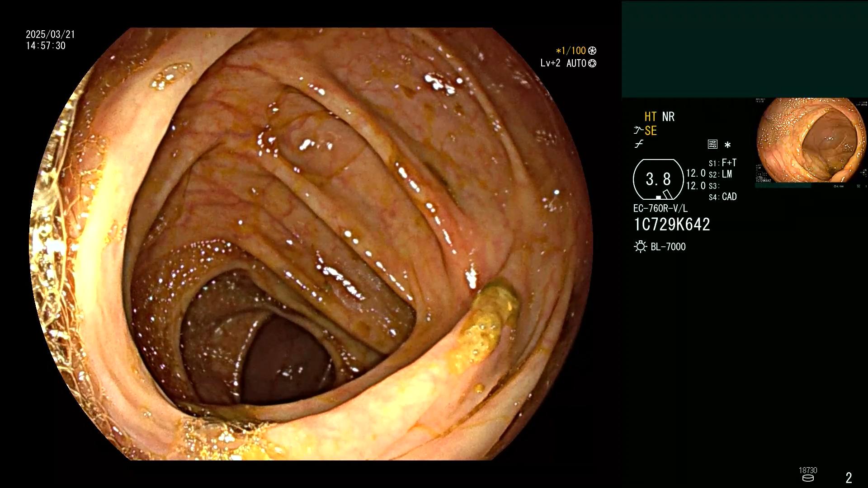Click the dark green panel above the thumbnail
868x488 pixels.
[745, 49]
